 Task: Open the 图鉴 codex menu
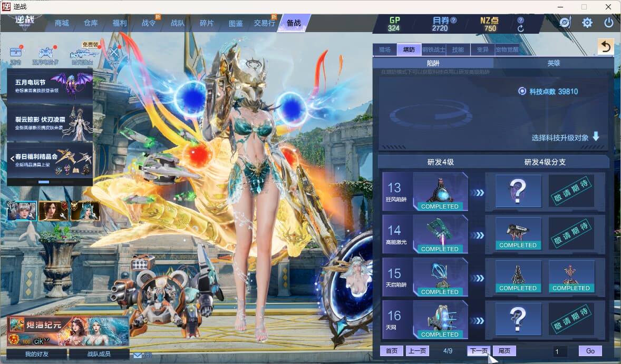tap(236, 23)
